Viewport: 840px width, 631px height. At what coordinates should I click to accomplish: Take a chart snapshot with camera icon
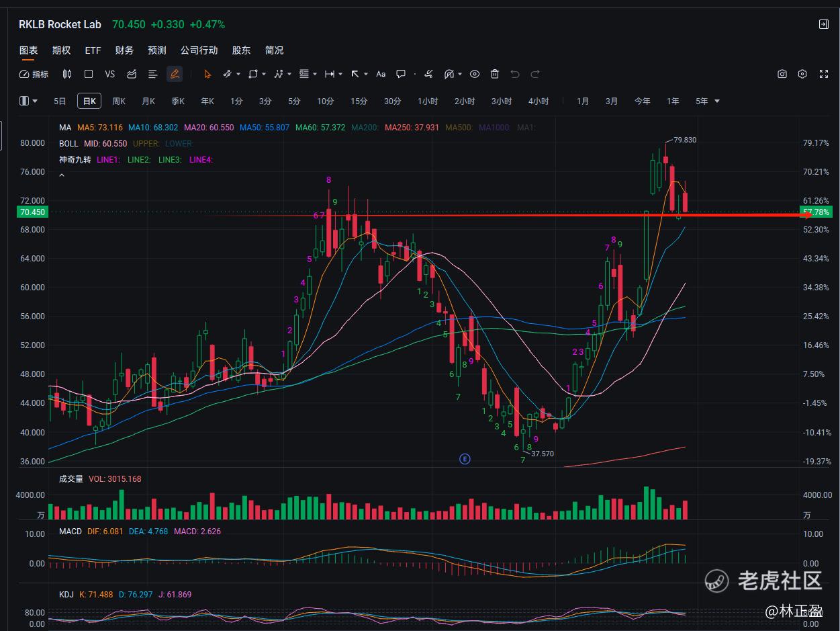(x=782, y=74)
